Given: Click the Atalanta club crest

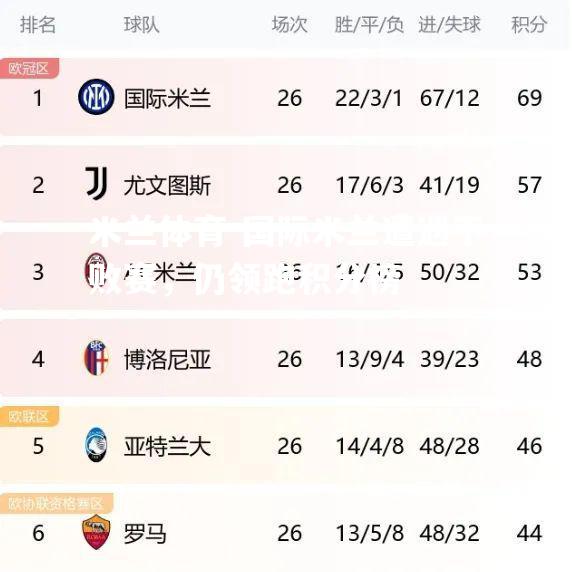Looking at the screenshot, I should pos(96,445).
